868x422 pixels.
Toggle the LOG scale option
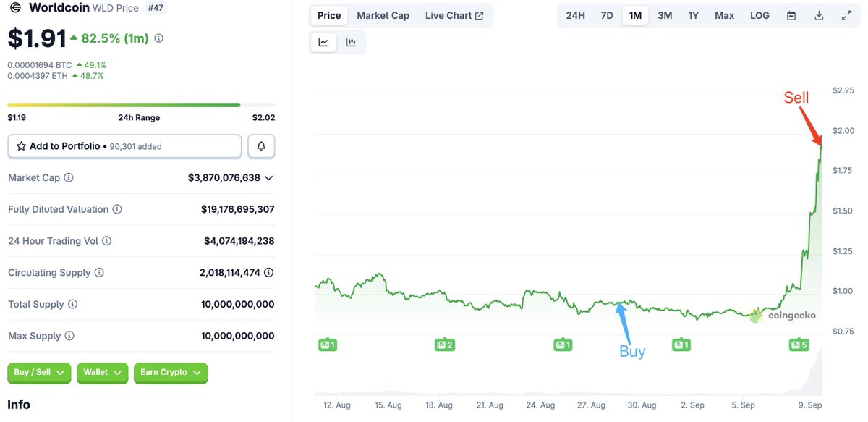(x=759, y=15)
